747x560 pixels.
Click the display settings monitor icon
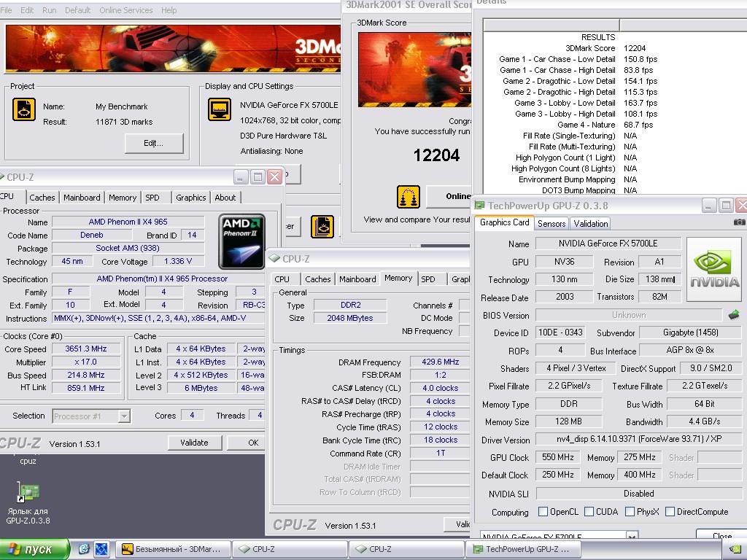coord(220,109)
